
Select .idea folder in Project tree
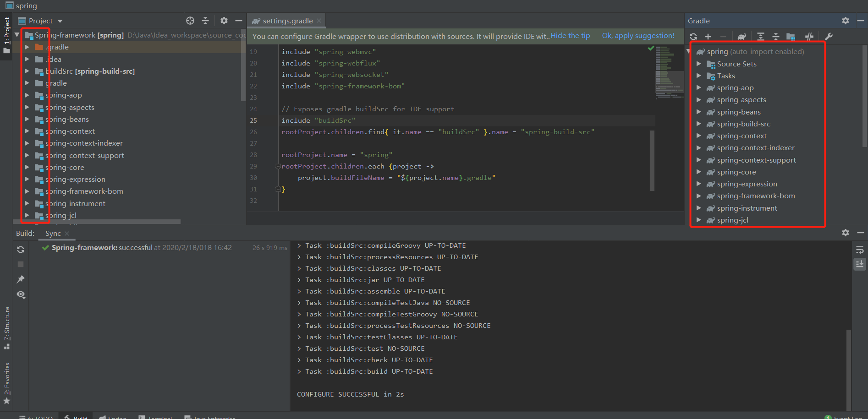point(53,59)
